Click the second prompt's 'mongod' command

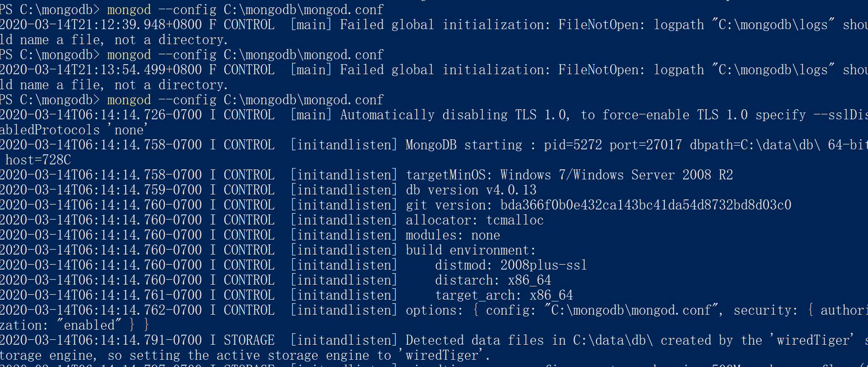[129, 55]
